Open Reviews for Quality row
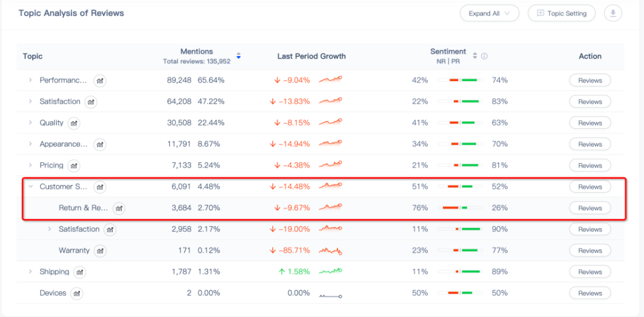The width and height of the screenshot is (644, 317). 590,123
